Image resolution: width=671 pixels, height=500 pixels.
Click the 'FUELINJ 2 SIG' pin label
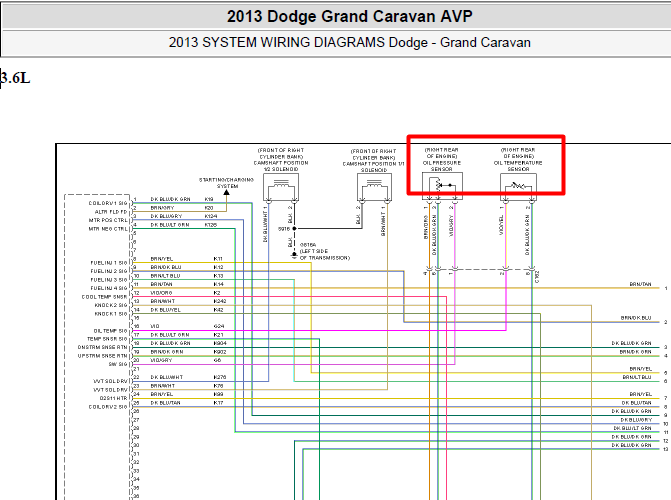tap(109, 271)
